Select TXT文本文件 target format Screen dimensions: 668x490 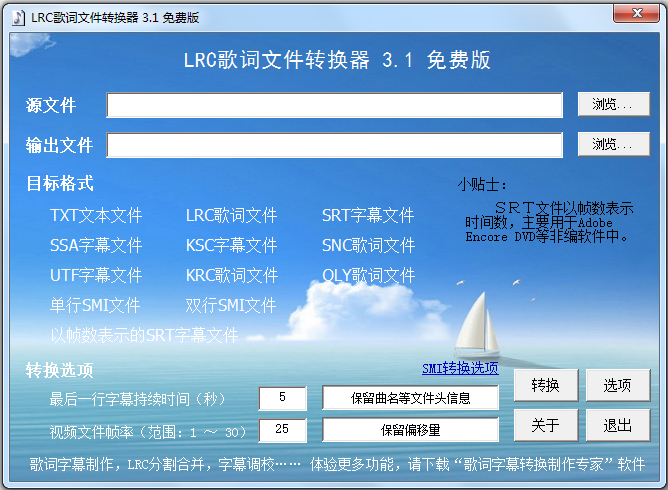96,215
